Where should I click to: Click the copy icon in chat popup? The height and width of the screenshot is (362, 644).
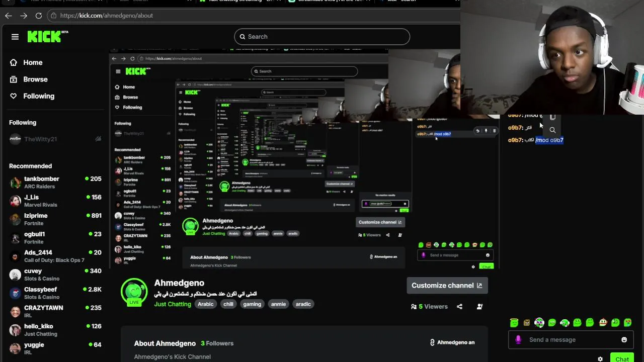(552, 117)
